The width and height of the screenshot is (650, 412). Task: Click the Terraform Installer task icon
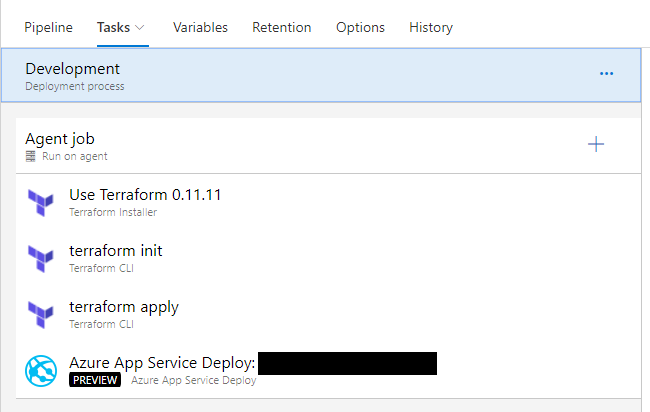click(x=41, y=203)
